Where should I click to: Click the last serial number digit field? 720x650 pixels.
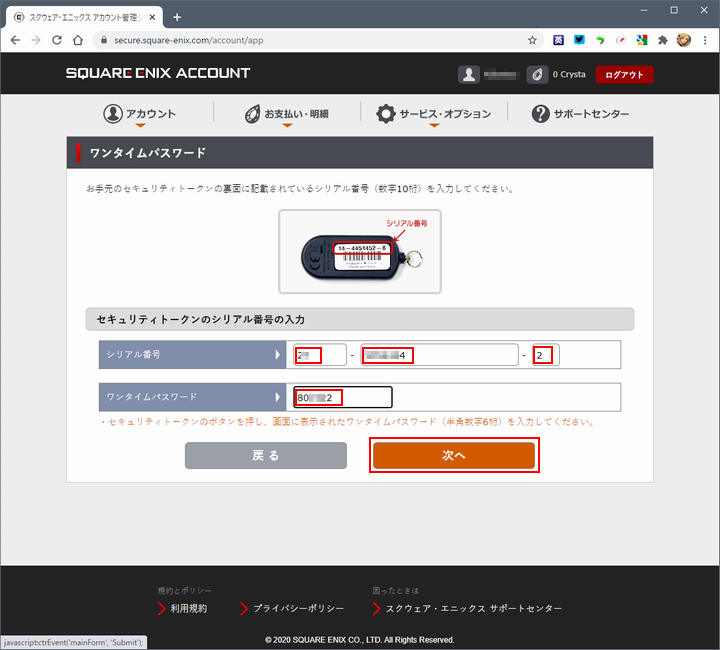pos(546,355)
